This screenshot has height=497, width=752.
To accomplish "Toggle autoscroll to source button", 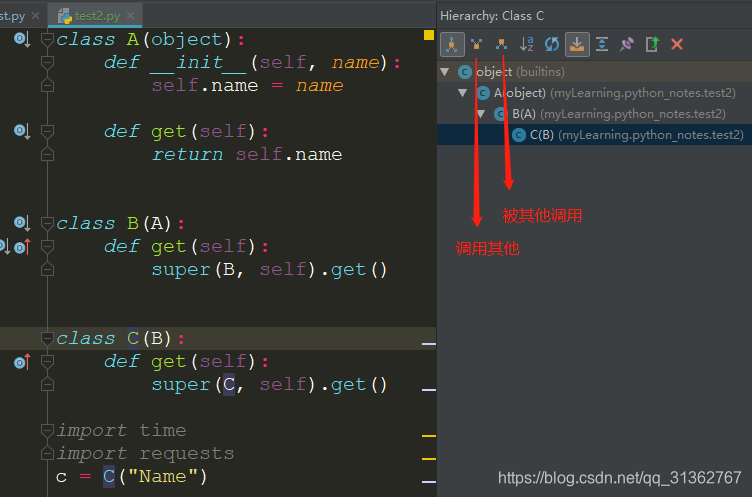I will pos(577,44).
